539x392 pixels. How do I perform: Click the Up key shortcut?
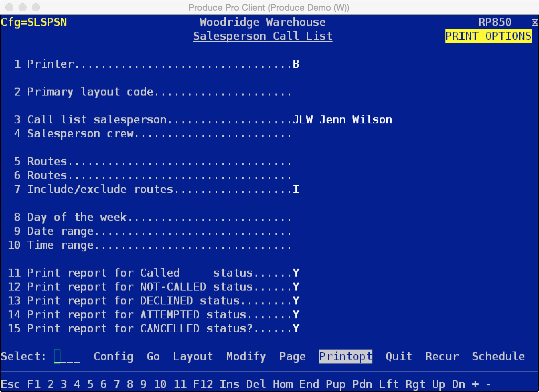pyautogui.click(x=439, y=384)
